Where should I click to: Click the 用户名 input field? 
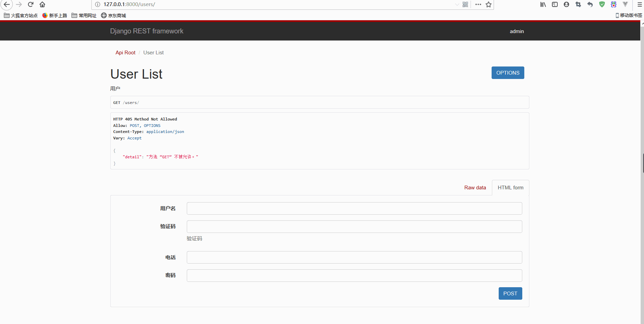point(354,208)
